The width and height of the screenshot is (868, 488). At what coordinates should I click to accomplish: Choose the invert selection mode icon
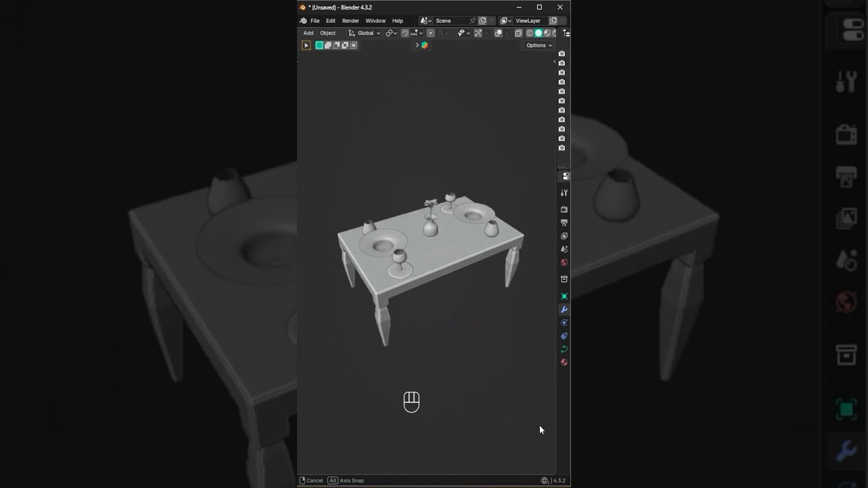[x=344, y=45]
